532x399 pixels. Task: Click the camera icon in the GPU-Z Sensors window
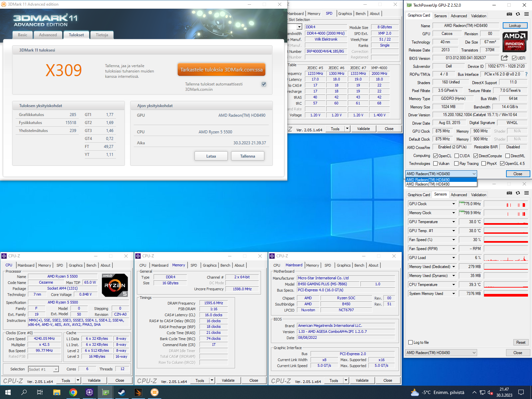[509, 193]
